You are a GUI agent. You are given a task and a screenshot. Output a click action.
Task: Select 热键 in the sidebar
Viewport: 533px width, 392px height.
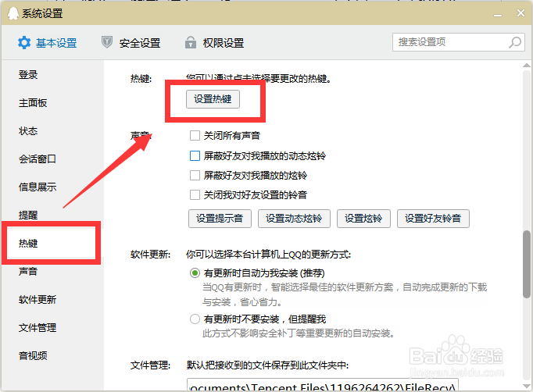coord(28,243)
